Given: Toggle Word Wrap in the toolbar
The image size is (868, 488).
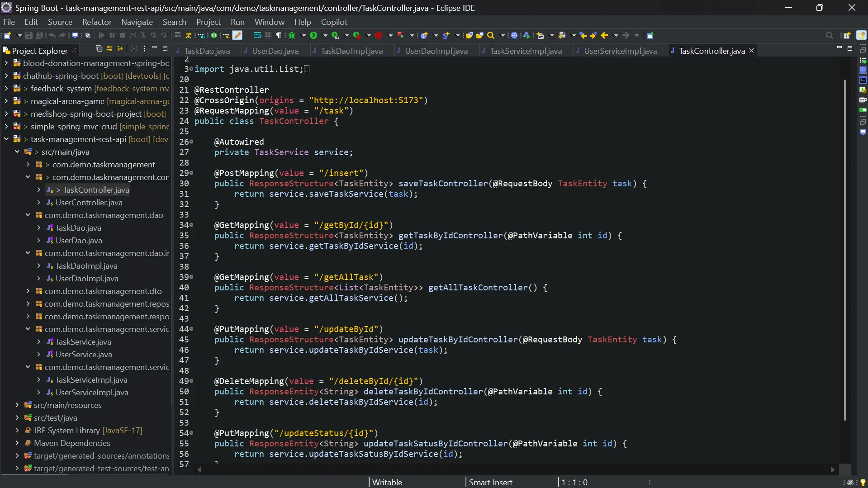Looking at the screenshot, I should [x=257, y=35].
